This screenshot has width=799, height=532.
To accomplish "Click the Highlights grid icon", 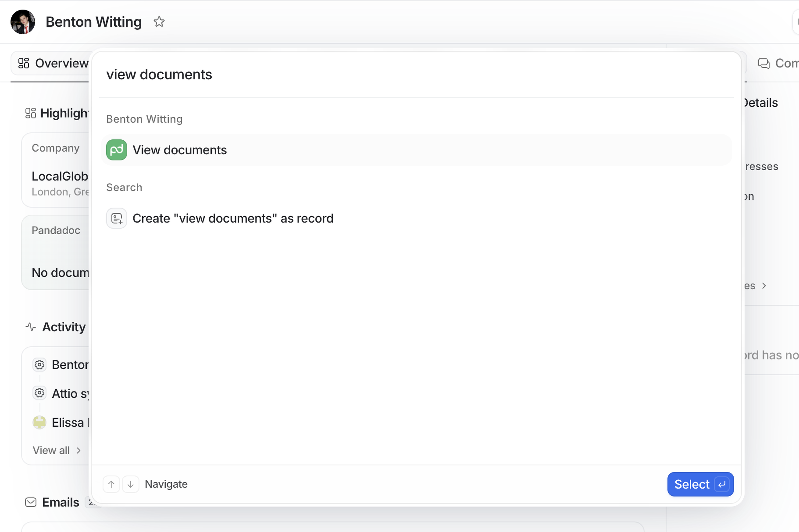I will click(x=31, y=113).
